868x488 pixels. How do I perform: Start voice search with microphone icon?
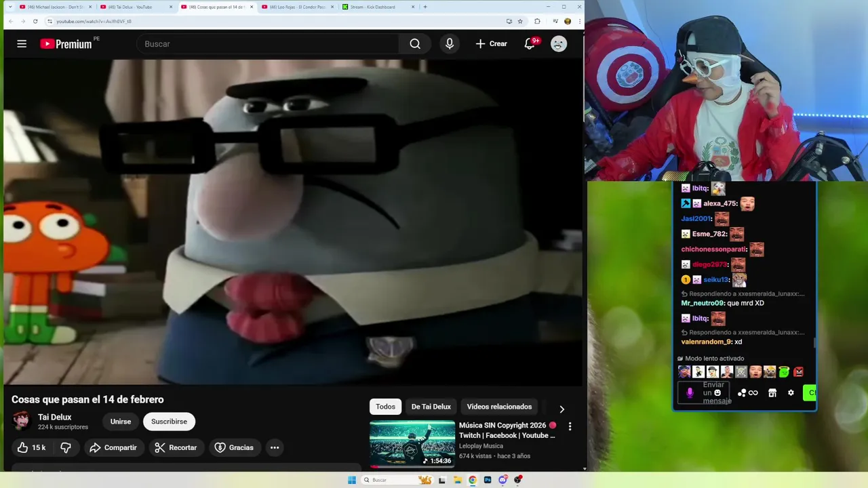pyautogui.click(x=449, y=44)
